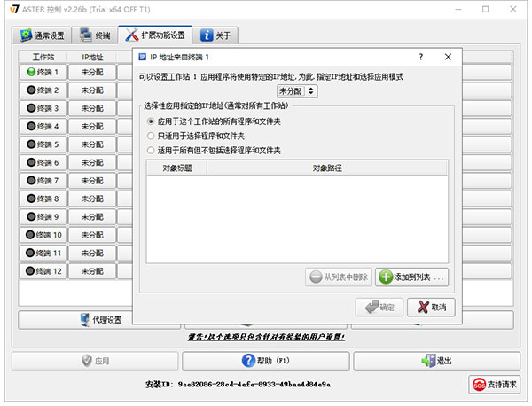Viewport: 532px width, 406px height.
Task: Click the status icon for 终端 11
Action: click(x=30, y=253)
